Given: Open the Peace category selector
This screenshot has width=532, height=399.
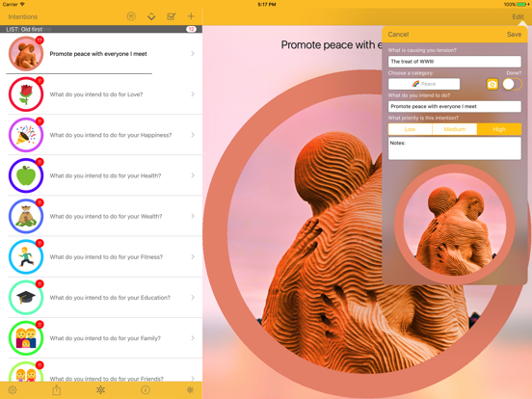Looking at the screenshot, I should (424, 84).
